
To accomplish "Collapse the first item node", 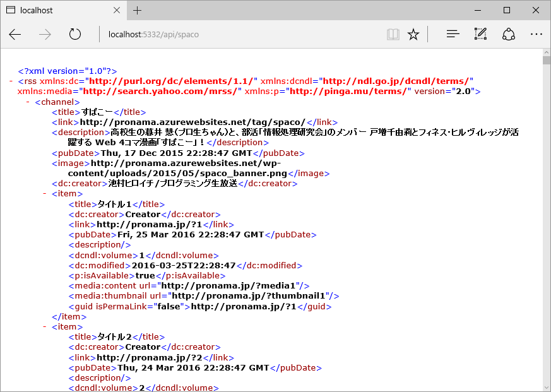I will point(45,193).
